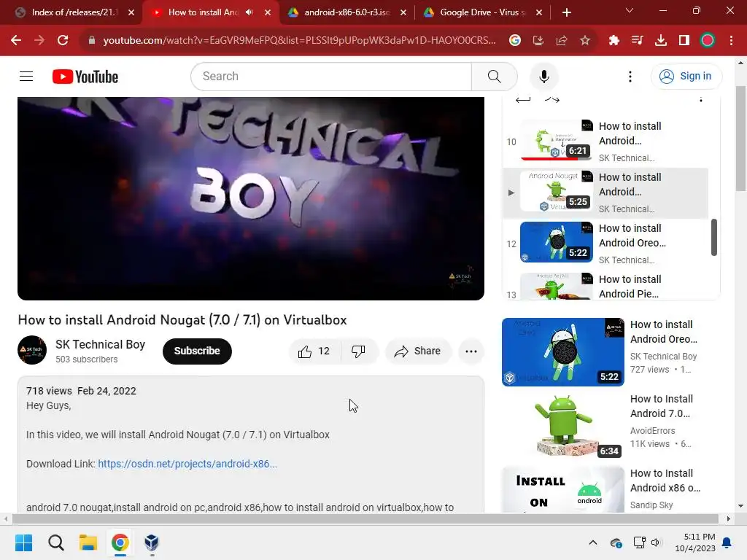
Task: Open a new browser tab
Action: pos(566,12)
